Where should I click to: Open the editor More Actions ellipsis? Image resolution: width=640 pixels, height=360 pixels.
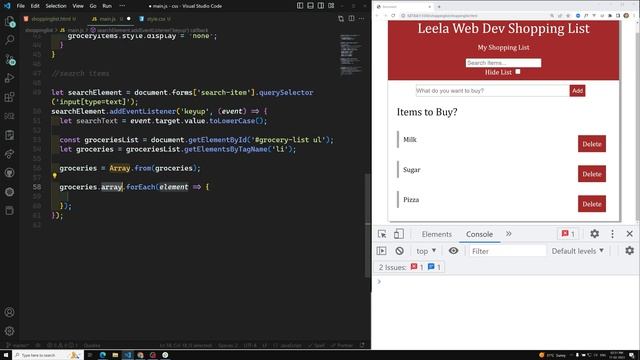click(x=362, y=19)
